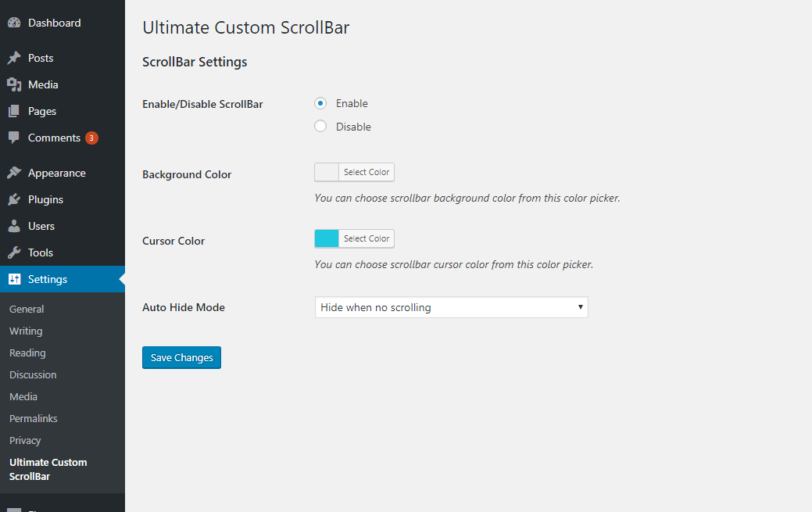
Task: Click the Users person icon
Action: (x=14, y=226)
